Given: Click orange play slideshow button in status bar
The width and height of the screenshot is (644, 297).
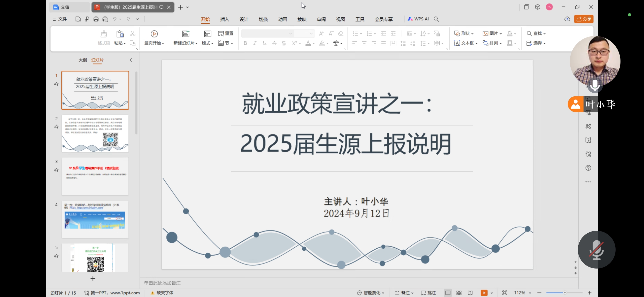Looking at the screenshot, I should pyautogui.click(x=484, y=293).
